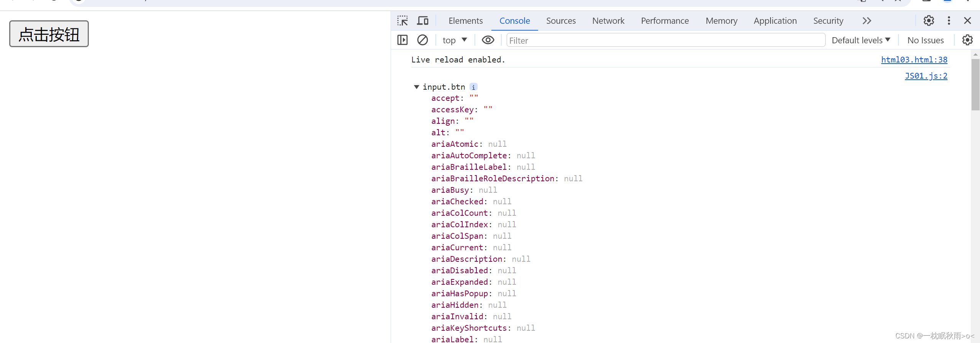Click the console scrollbar up arrow
The image size is (980, 343).
[x=975, y=54]
